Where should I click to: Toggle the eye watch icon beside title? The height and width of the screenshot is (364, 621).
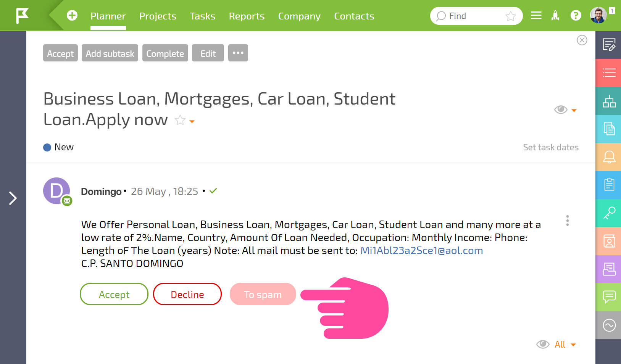(561, 110)
